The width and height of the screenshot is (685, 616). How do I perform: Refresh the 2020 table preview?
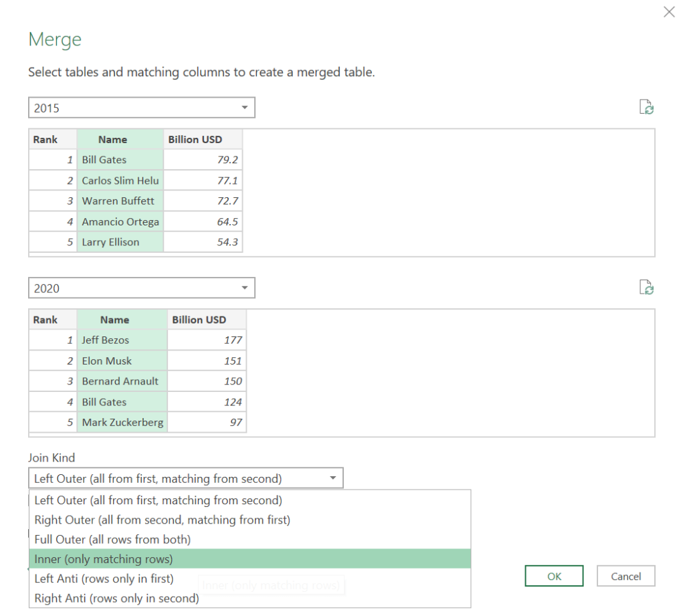pos(646,287)
